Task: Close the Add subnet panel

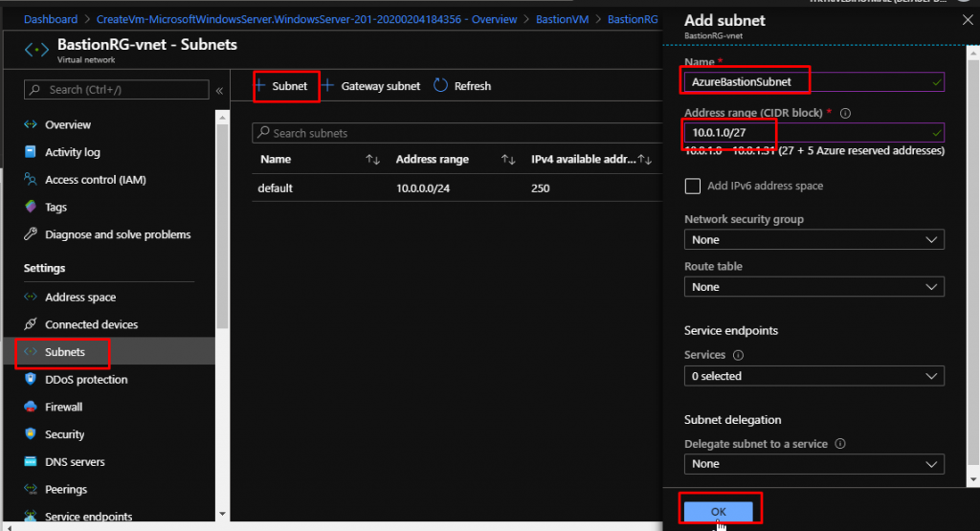Action: click(x=968, y=20)
